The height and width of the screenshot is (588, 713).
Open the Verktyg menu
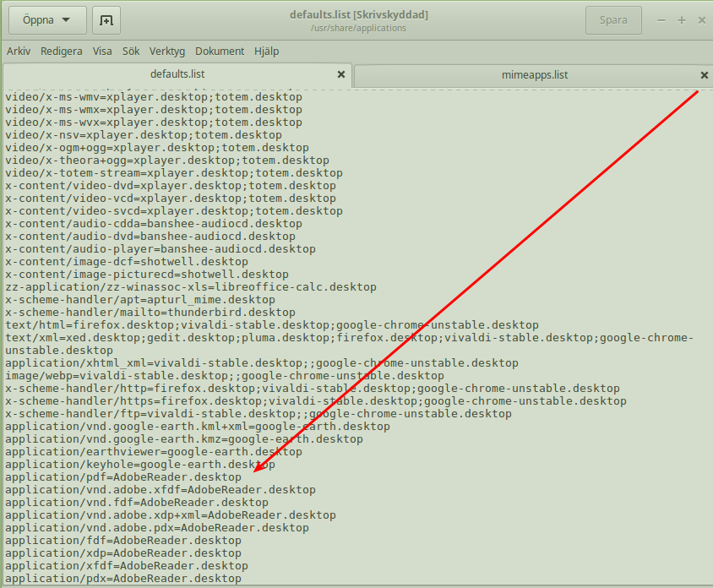tap(167, 52)
